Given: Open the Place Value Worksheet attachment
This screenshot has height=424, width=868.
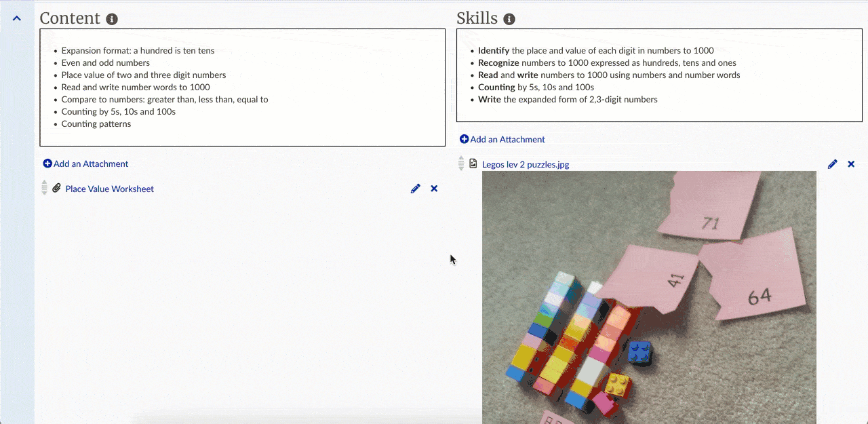Looking at the screenshot, I should (109, 189).
